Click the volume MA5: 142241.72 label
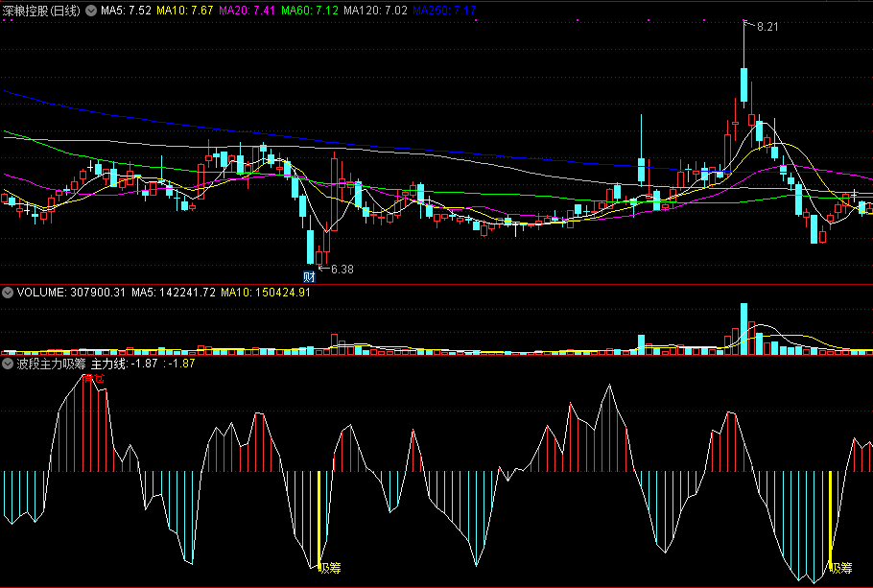Viewport: 873px width, 588px height. point(173,293)
